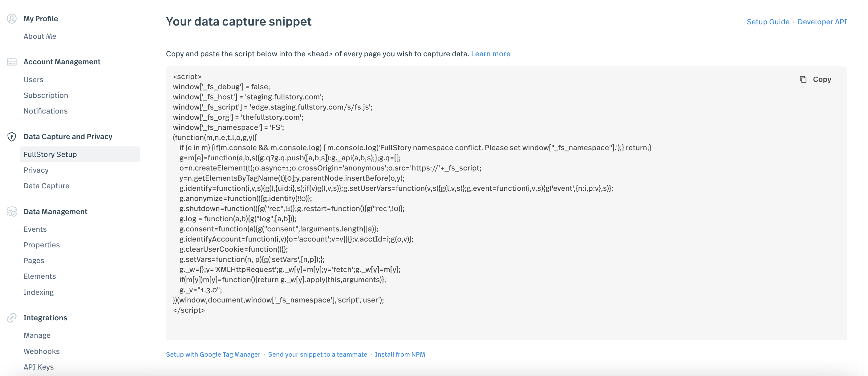Open the Install from NPM instructions
This screenshot has width=868, height=376.
coord(400,354)
